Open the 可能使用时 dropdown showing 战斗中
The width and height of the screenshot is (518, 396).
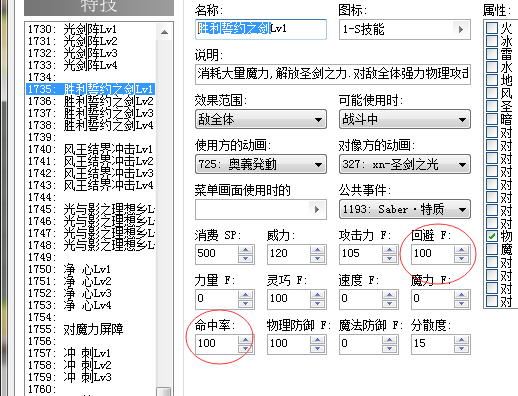pyautogui.click(x=405, y=119)
